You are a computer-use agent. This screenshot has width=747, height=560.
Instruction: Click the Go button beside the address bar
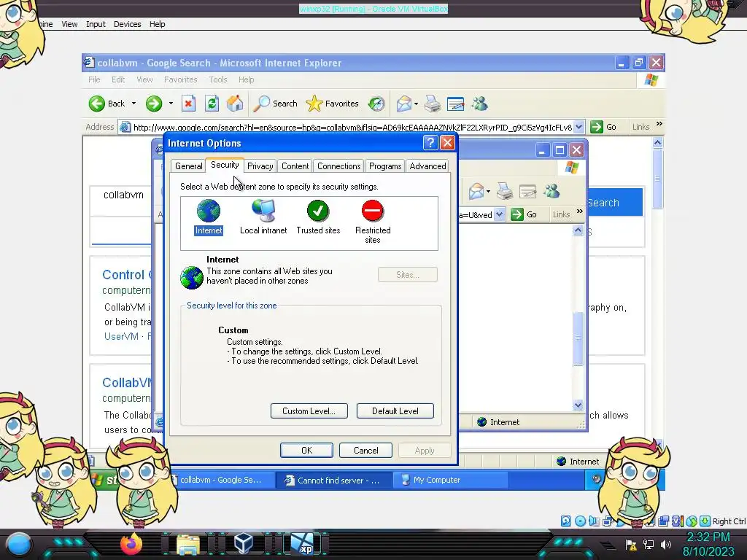[x=603, y=127]
